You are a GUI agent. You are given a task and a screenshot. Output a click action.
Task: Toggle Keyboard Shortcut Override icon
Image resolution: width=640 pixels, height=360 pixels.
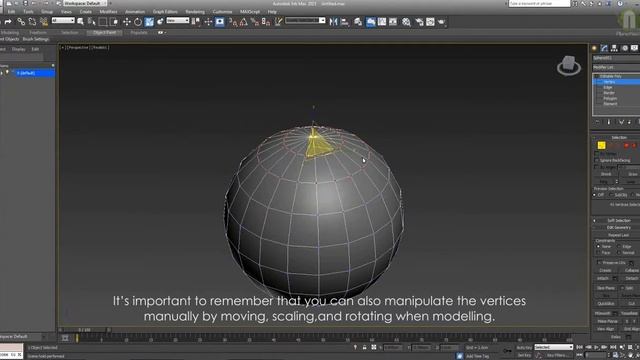pos(220,22)
